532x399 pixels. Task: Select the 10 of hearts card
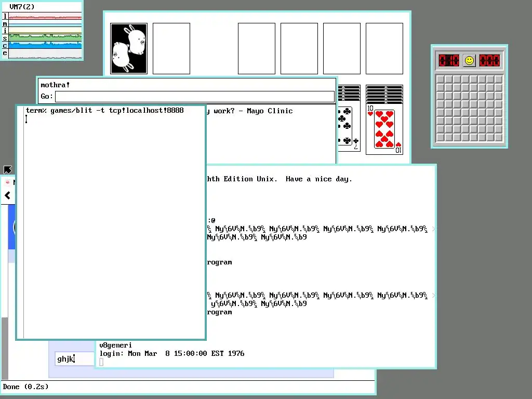coord(384,129)
